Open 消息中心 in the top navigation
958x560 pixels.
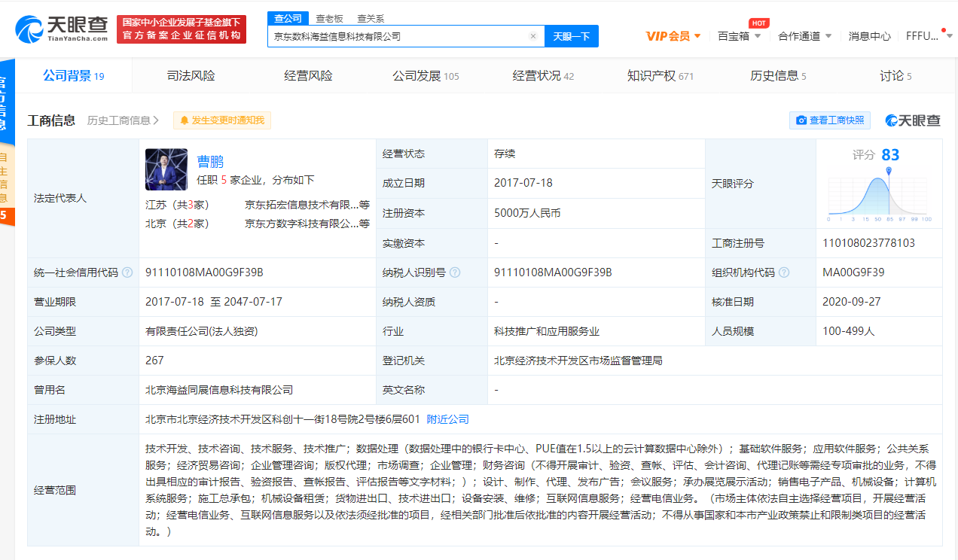click(x=869, y=36)
